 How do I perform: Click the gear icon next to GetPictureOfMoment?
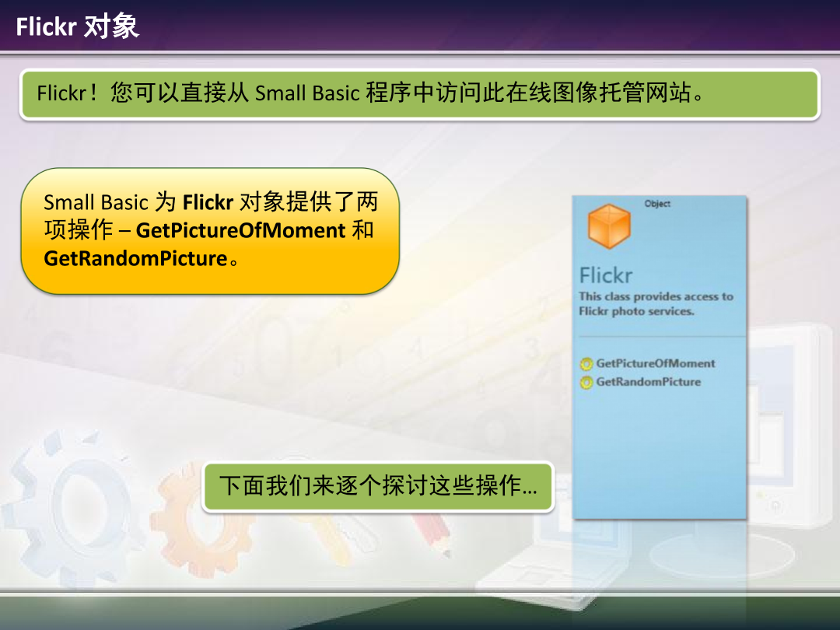pyautogui.click(x=587, y=363)
